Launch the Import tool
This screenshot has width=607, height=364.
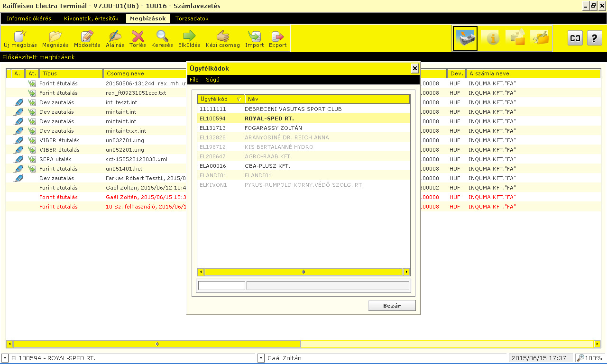pyautogui.click(x=254, y=38)
